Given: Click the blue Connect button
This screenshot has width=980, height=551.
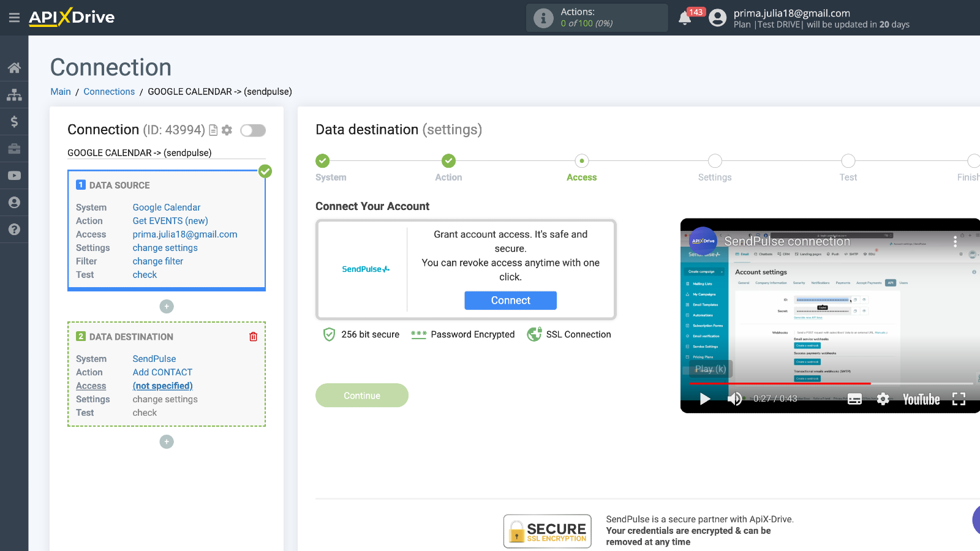Looking at the screenshot, I should 510,301.
